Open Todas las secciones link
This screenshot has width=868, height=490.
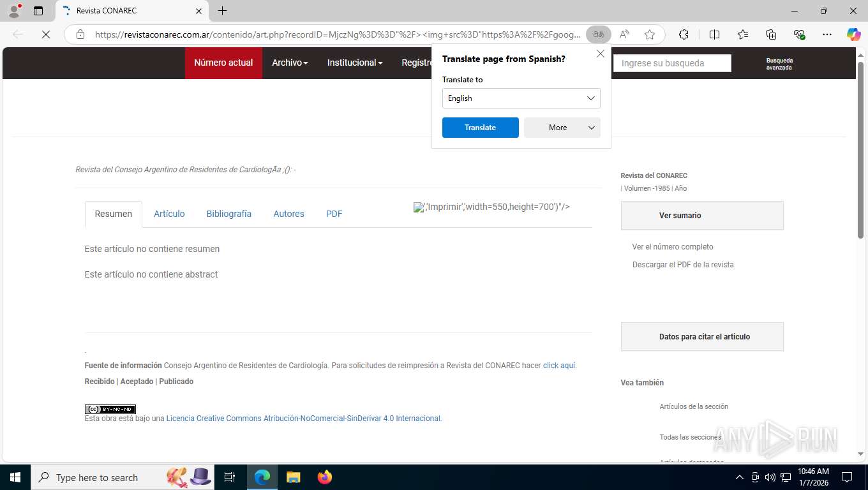pyautogui.click(x=691, y=437)
